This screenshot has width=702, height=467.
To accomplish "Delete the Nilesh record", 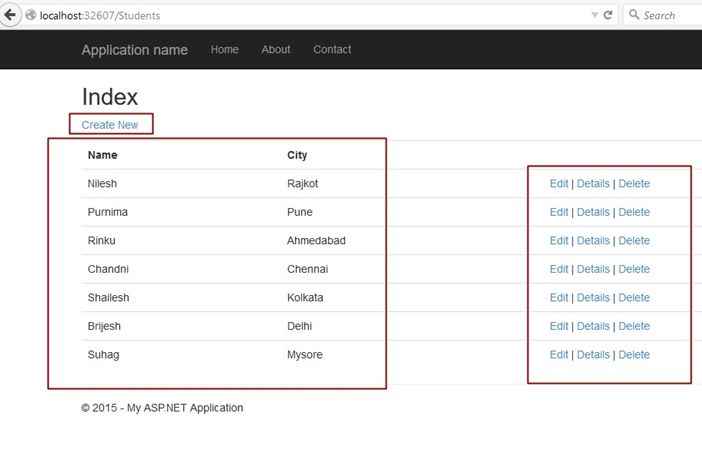I will tap(634, 184).
